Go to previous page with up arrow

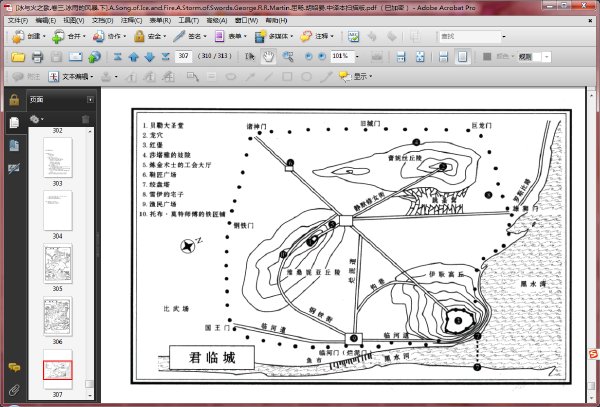[134, 57]
